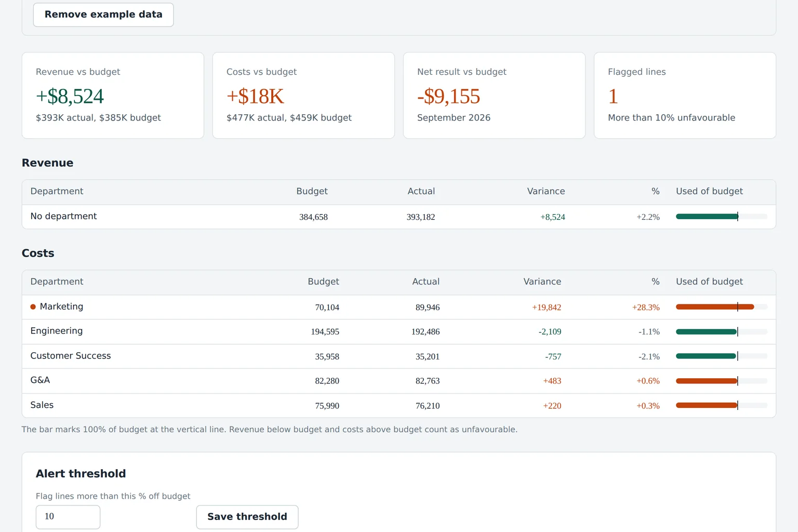Click the -757 Customer Success variance

click(553, 357)
